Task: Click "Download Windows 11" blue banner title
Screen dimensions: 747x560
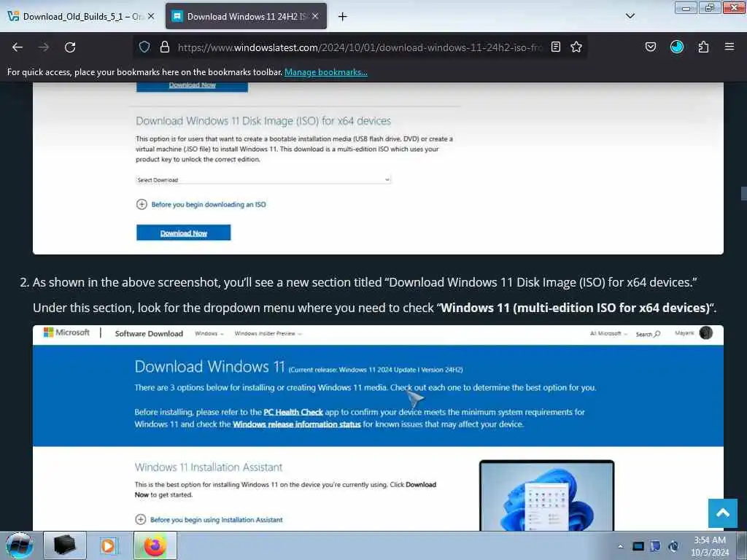Action: pos(209,367)
